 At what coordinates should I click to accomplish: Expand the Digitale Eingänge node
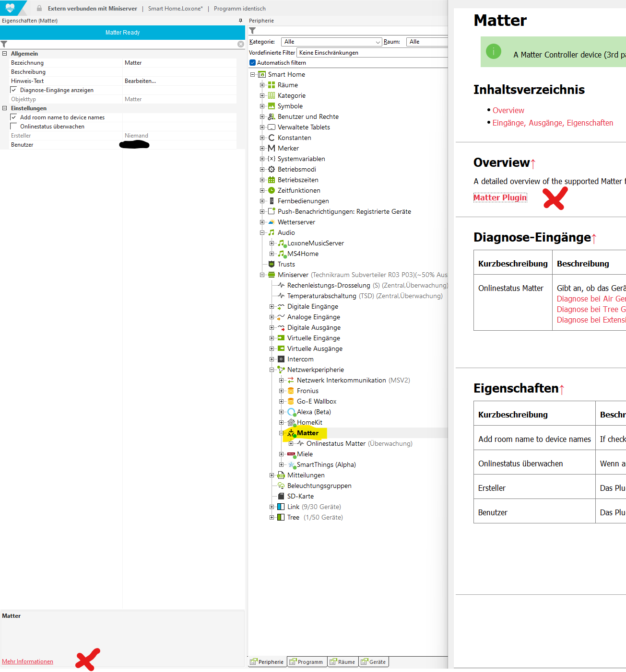tap(272, 306)
